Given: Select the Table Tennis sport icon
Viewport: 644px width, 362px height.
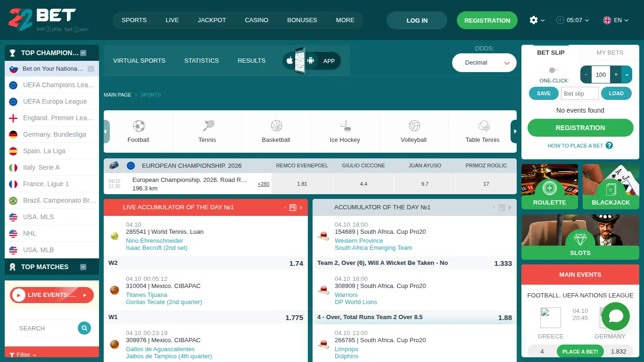Looking at the screenshot, I should click(x=482, y=132).
